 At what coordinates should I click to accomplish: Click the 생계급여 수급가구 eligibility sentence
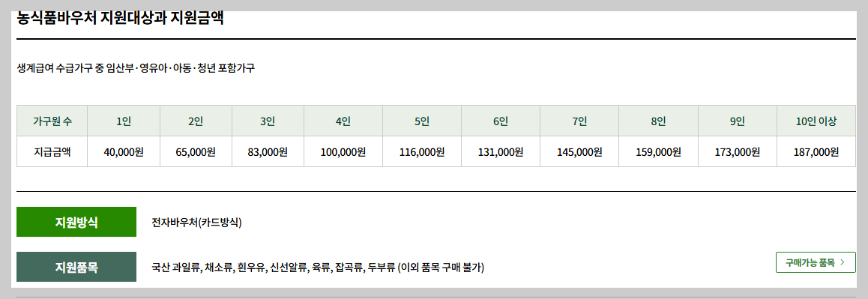(136, 69)
